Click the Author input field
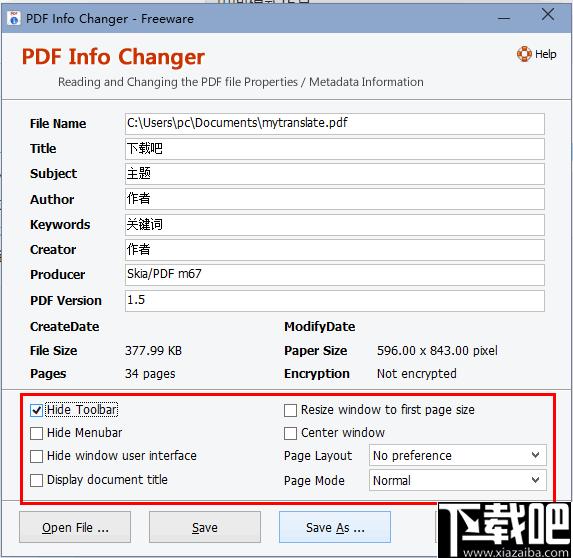The width and height of the screenshot is (573, 558). tap(334, 199)
